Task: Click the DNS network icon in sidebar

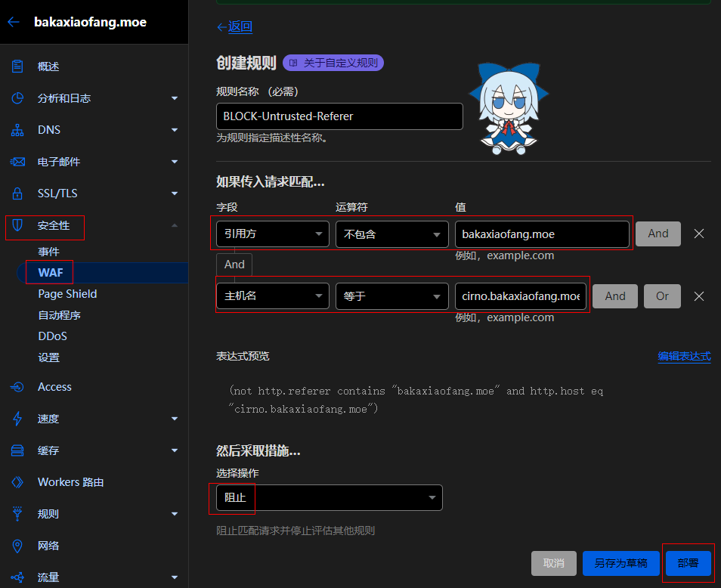Action: (x=17, y=130)
